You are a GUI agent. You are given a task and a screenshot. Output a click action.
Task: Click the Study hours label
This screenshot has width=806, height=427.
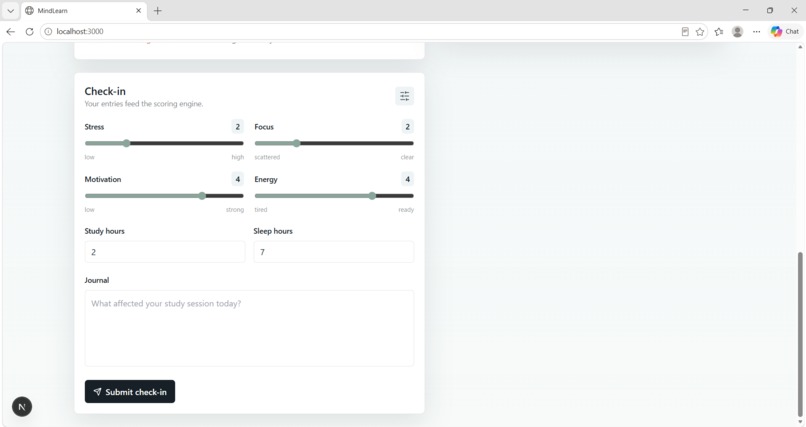[x=104, y=231]
